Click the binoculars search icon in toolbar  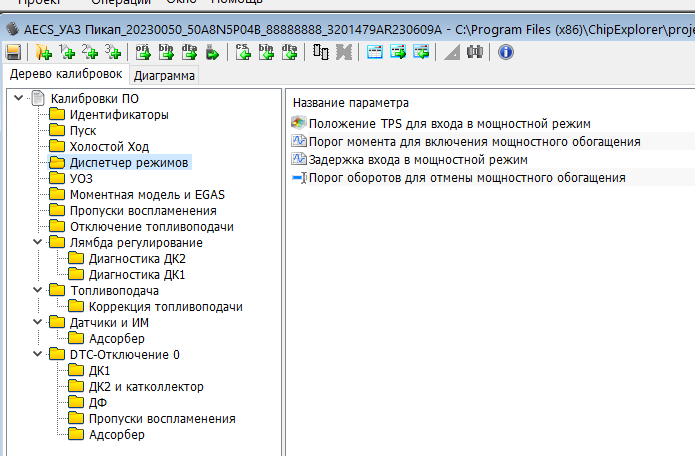(473, 52)
